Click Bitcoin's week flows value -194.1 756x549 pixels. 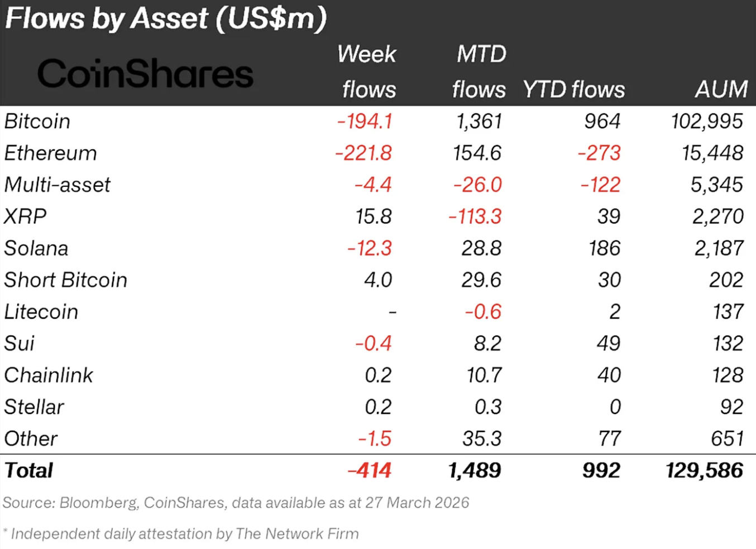365,122
